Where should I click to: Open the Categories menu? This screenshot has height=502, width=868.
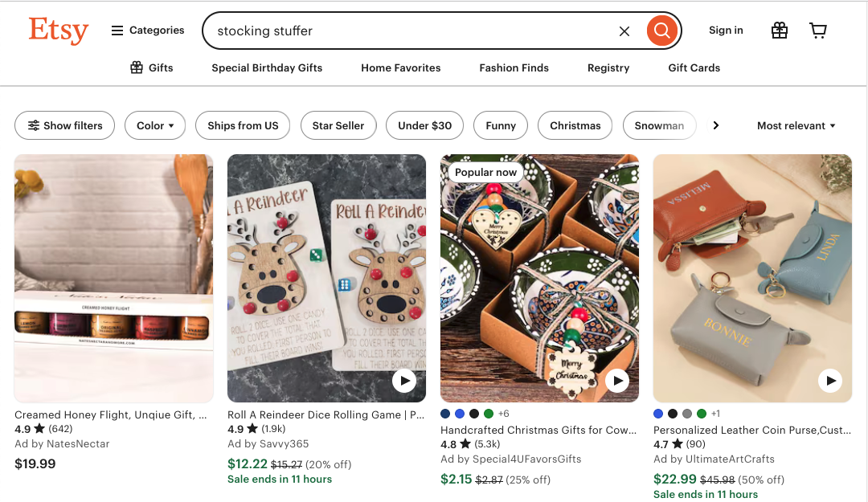tap(148, 31)
